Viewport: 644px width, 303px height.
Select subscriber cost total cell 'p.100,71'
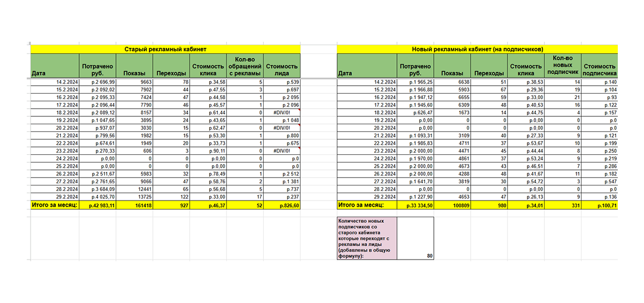click(x=599, y=204)
